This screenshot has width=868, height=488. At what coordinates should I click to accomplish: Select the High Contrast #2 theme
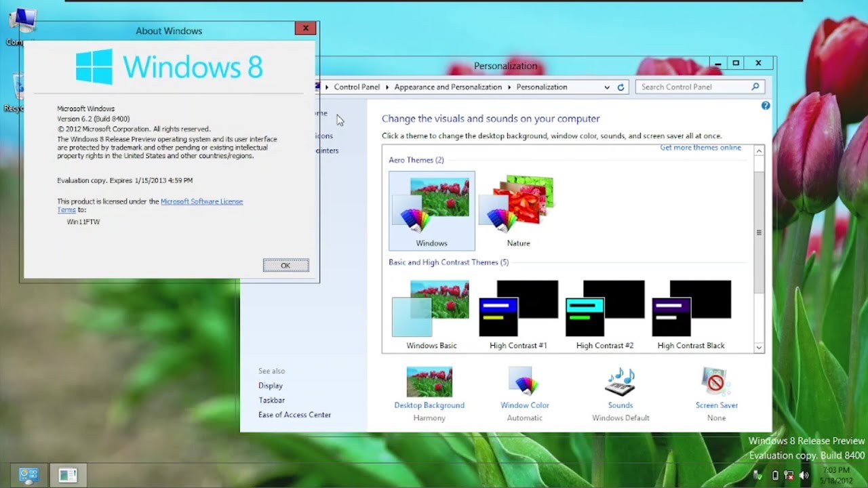[x=605, y=314]
